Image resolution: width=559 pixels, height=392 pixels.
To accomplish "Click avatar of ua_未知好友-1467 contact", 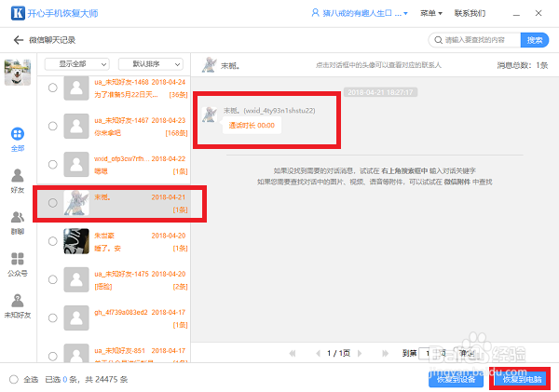I will tap(76, 126).
